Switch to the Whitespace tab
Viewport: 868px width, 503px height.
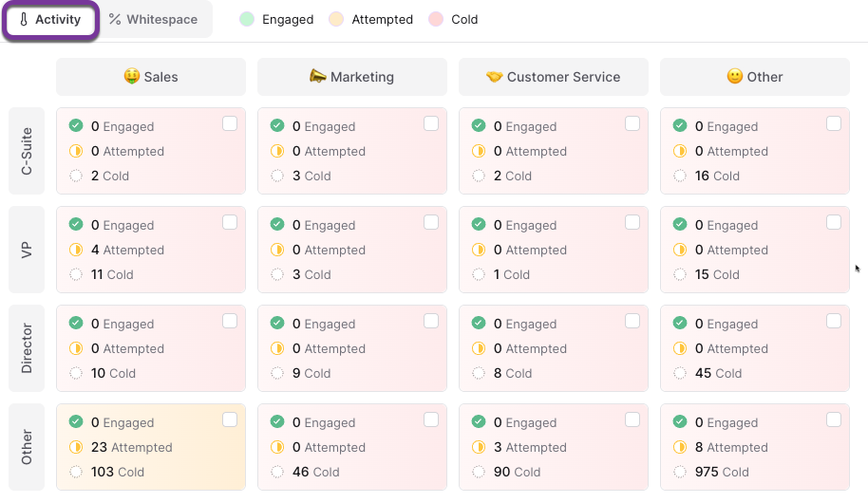(154, 19)
